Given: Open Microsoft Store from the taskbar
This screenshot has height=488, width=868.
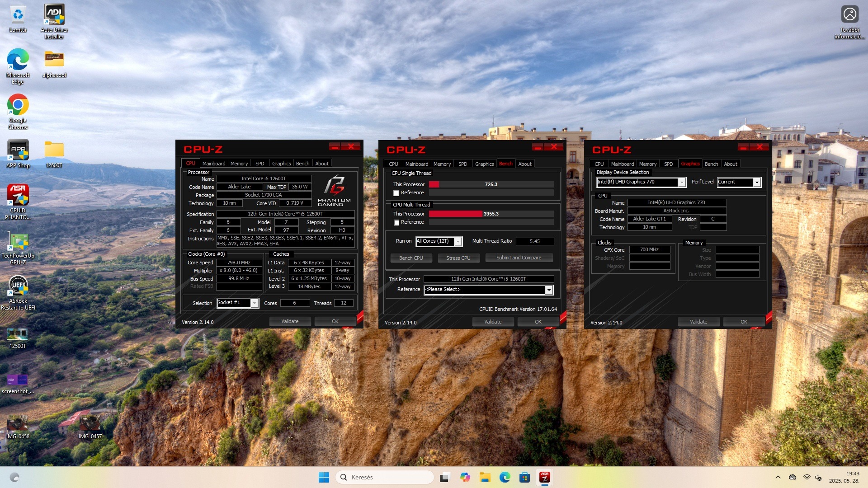Looking at the screenshot, I should [524, 477].
